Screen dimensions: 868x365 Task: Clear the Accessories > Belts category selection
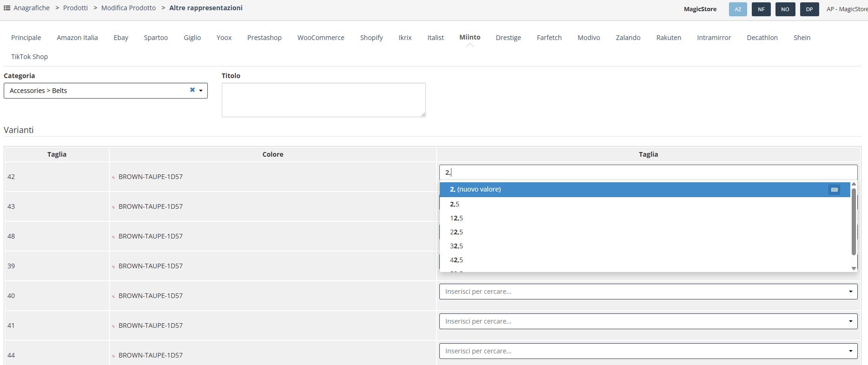tap(192, 90)
